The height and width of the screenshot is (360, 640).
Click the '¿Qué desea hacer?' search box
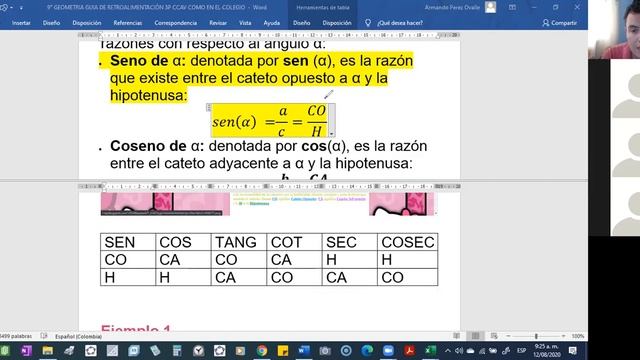400,23
